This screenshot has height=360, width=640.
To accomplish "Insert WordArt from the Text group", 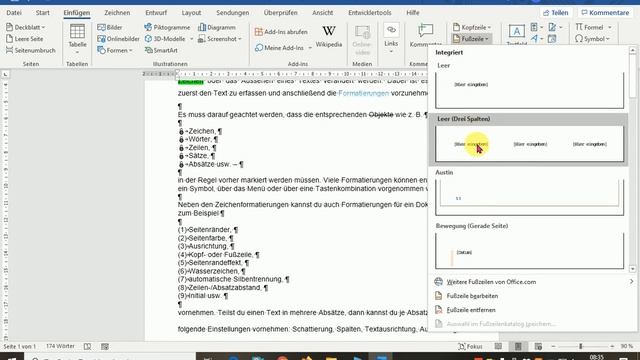I will (535, 39).
